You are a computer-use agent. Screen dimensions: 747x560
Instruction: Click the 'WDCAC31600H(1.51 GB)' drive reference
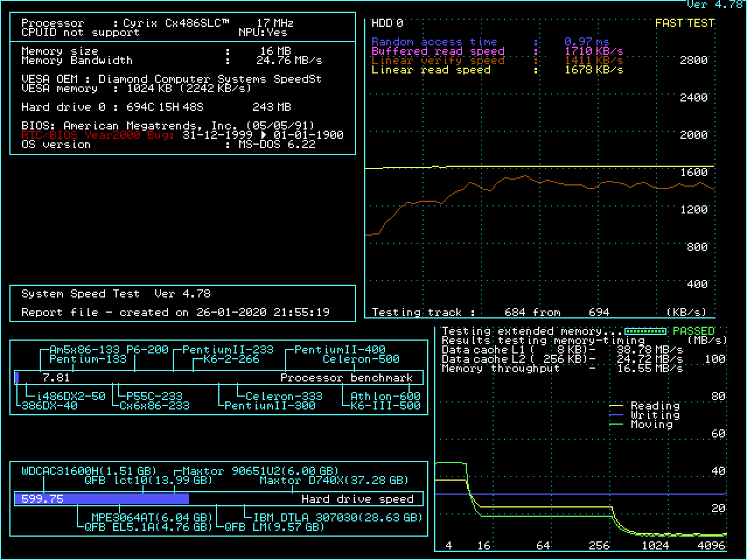89,471
